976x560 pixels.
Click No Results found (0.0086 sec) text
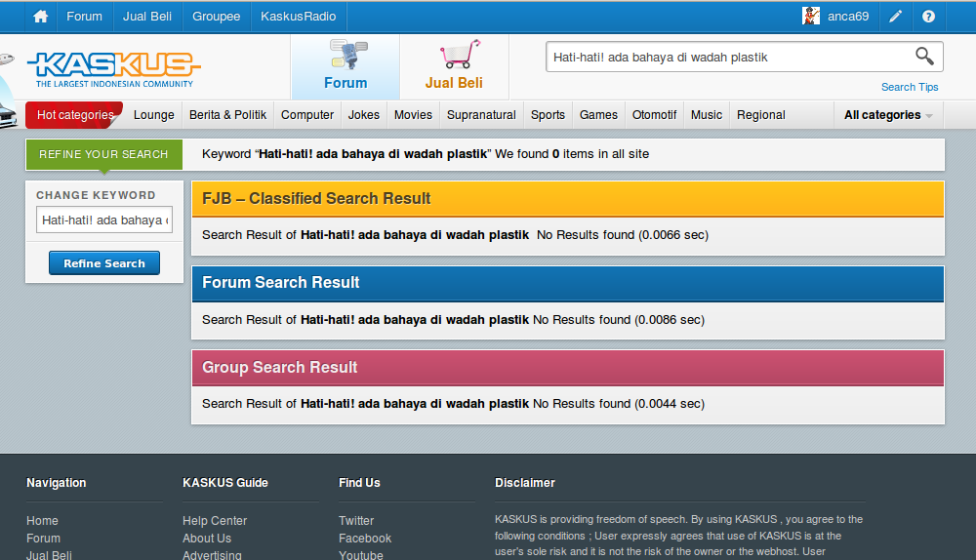(x=619, y=320)
